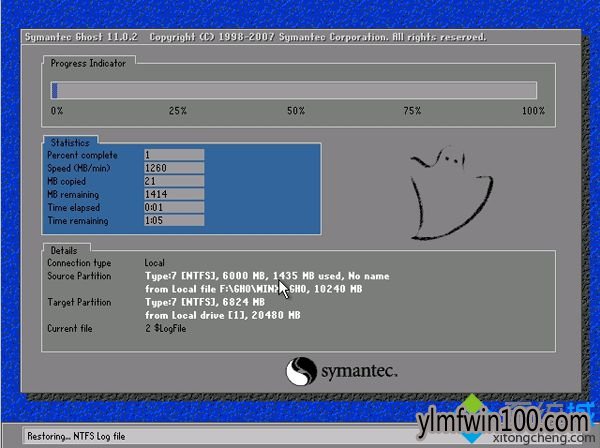Click the target 'Type:7 [NTFS], 6824 MB' line
The width and height of the screenshot is (600, 448).
(205, 302)
